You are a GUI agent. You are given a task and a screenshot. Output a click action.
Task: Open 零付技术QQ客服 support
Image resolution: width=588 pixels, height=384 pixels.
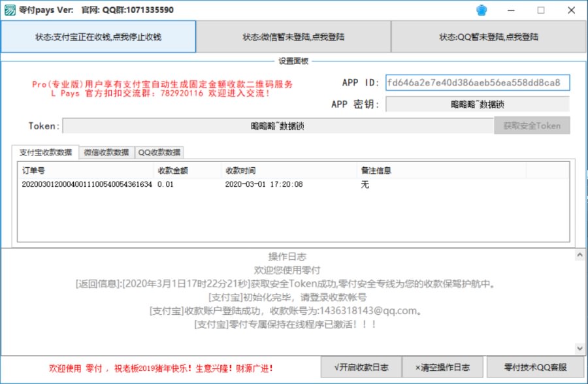[536, 367]
